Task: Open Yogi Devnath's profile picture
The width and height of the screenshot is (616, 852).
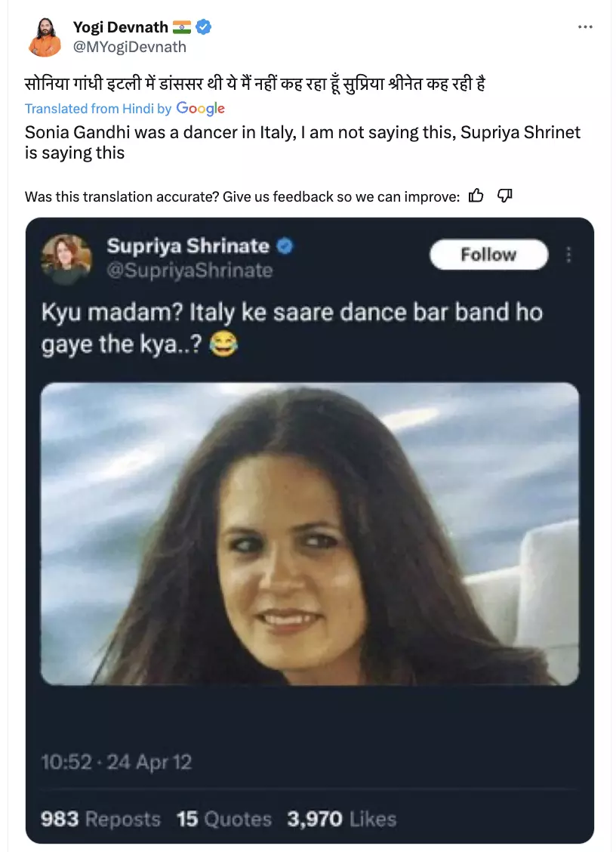Action: point(45,36)
